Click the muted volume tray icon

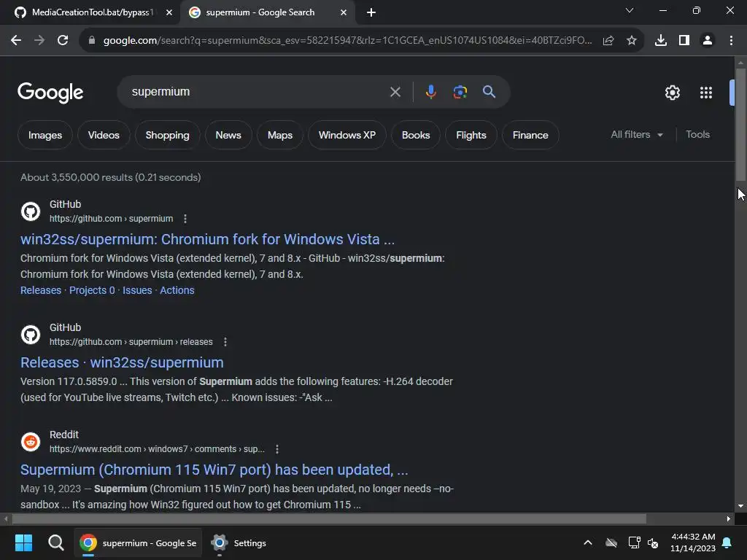653,542
